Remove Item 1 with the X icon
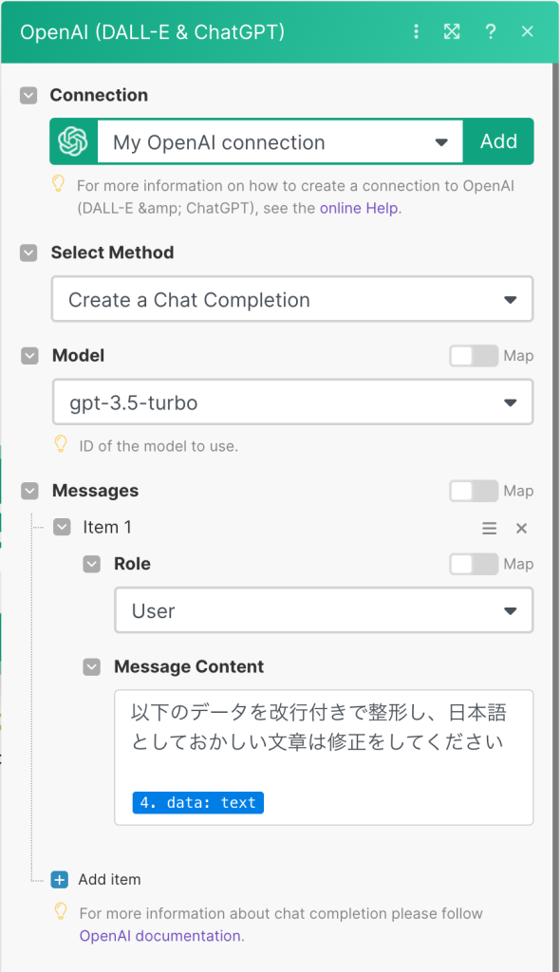 point(521,528)
